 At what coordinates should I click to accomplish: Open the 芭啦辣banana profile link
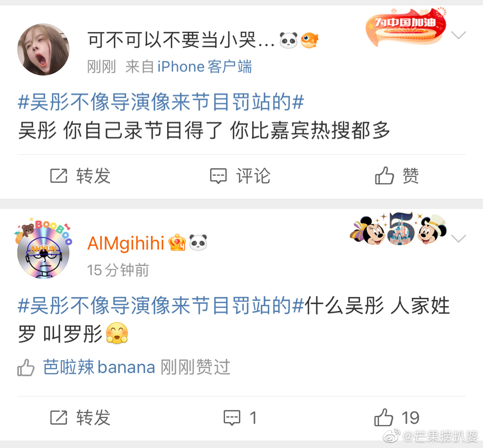pos(99,367)
